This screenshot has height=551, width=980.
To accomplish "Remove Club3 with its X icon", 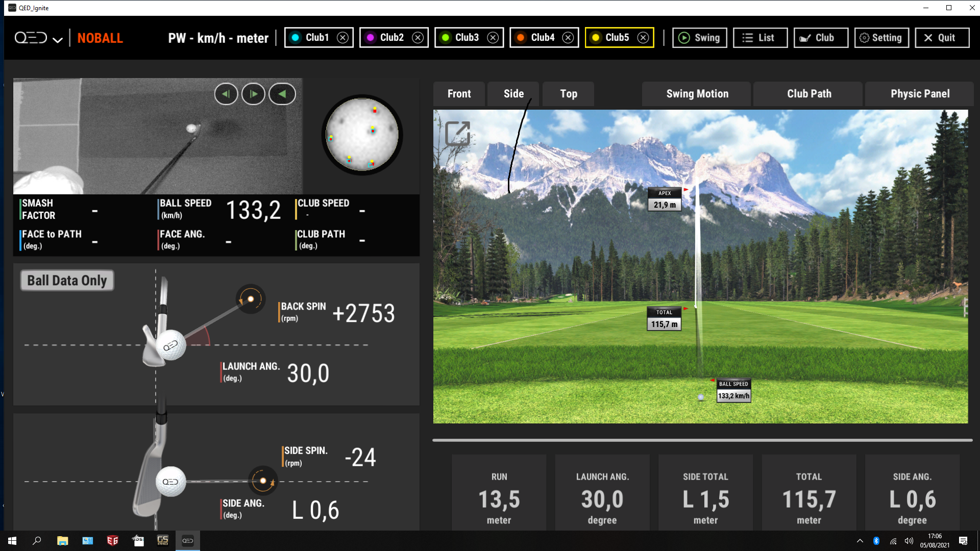I will (493, 38).
